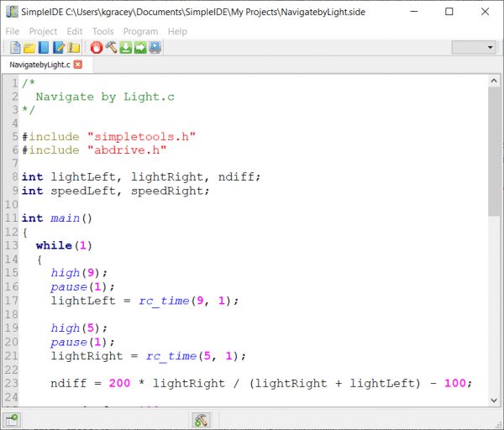Viewport: 504px width, 430px height.
Task: Open the port selection dropdown
Action: [474, 47]
